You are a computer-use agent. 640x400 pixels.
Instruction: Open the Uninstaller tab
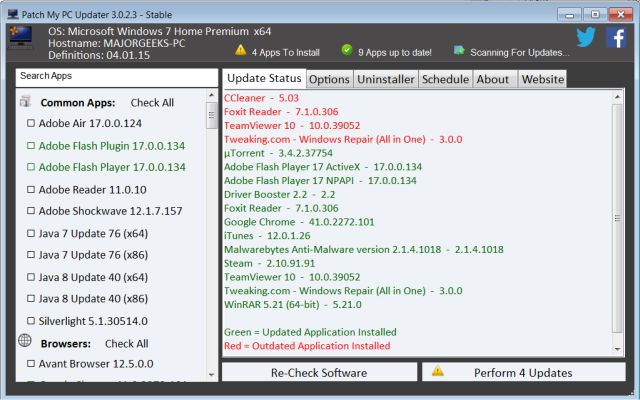(x=386, y=79)
